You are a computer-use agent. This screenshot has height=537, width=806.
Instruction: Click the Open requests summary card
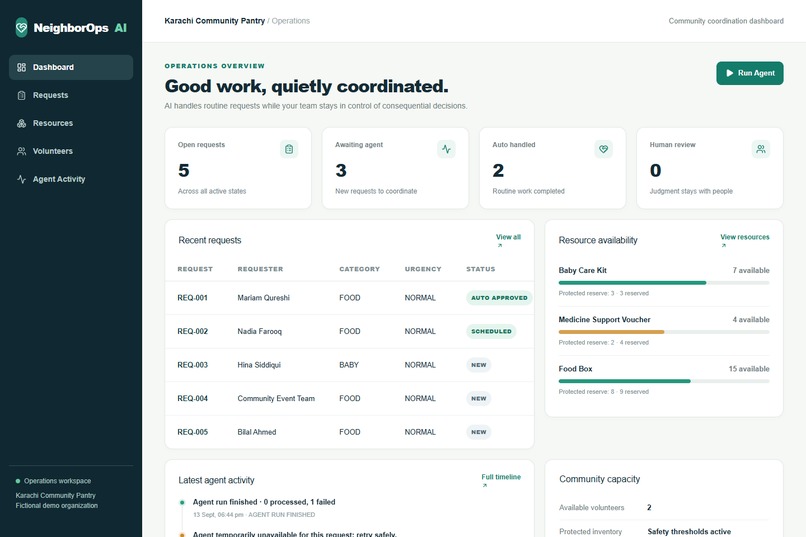tap(238, 168)
